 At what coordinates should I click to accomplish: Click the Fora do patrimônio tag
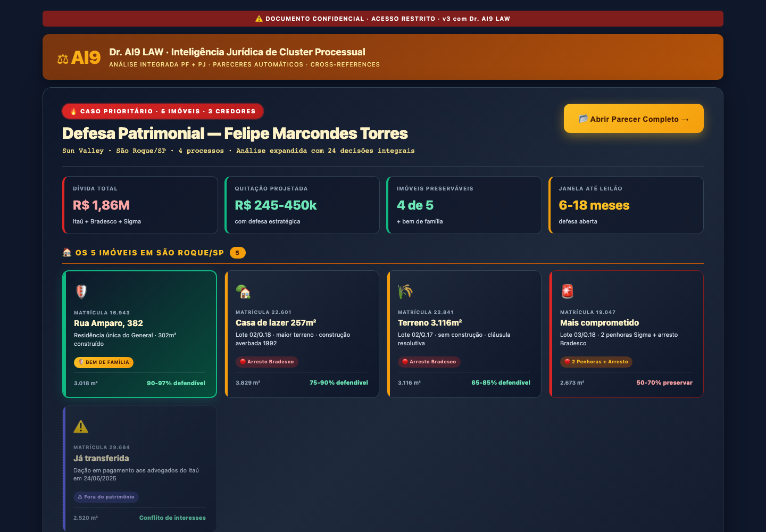(x=106, y=497)
